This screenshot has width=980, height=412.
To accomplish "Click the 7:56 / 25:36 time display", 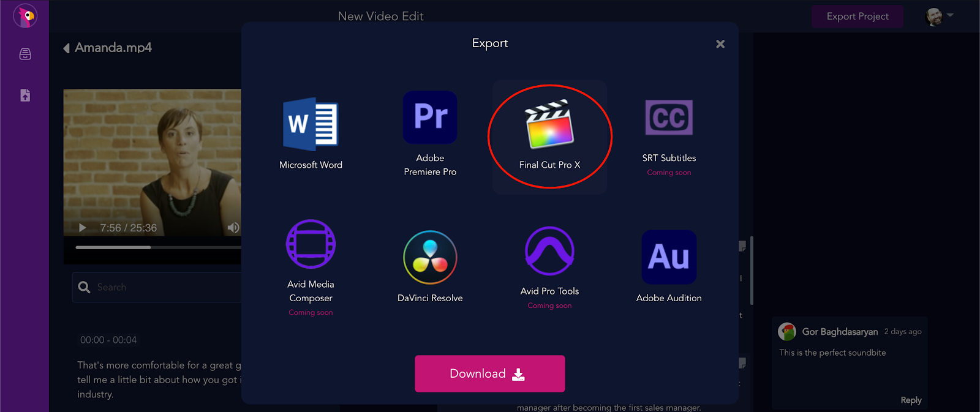I will (x=129, y=228).
